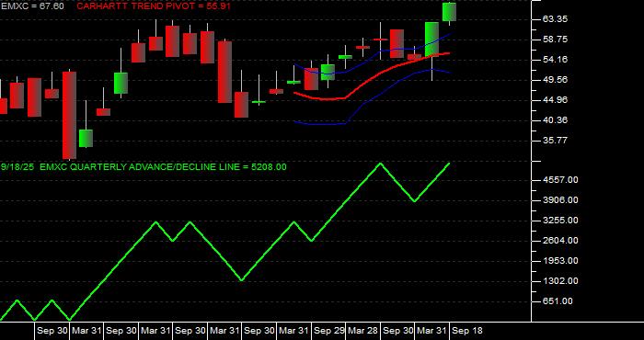Select the first Sep 30 date marker
The width and height of the screenshot is (644, 340).
(52, 331)
